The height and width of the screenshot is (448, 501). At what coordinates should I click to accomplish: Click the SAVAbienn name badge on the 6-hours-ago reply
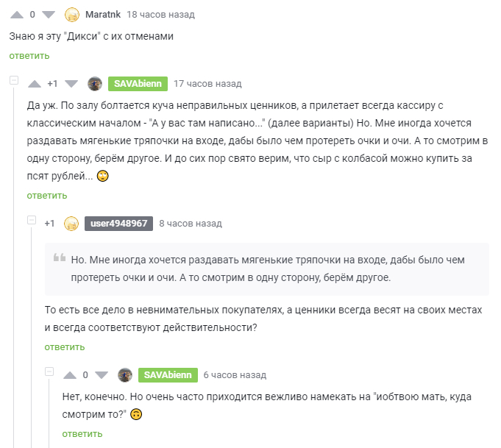click(x=168, y=375)
